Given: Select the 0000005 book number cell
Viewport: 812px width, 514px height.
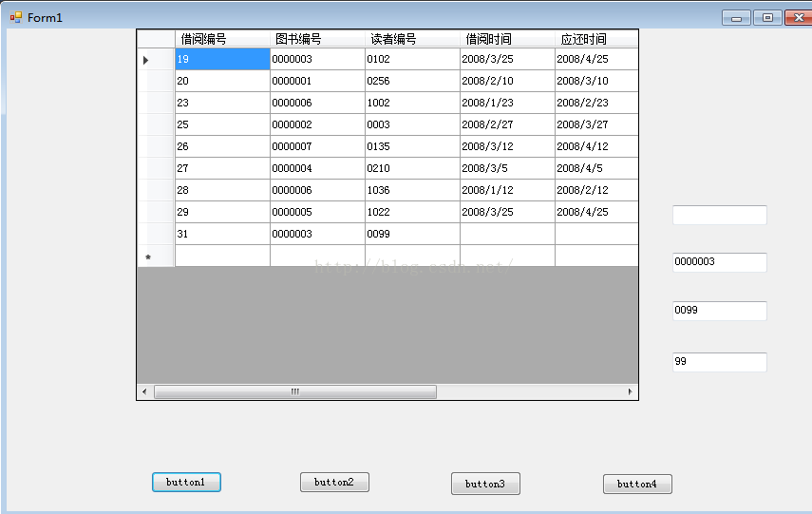Looking at the screenshot, I should pos(317,212).
